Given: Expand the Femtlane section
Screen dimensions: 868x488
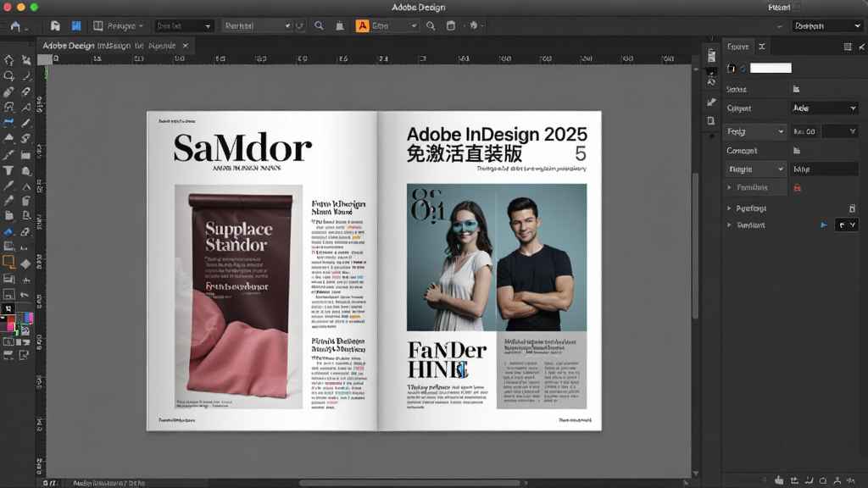Looking at the screenshot, I should click(x=729, y=187).
